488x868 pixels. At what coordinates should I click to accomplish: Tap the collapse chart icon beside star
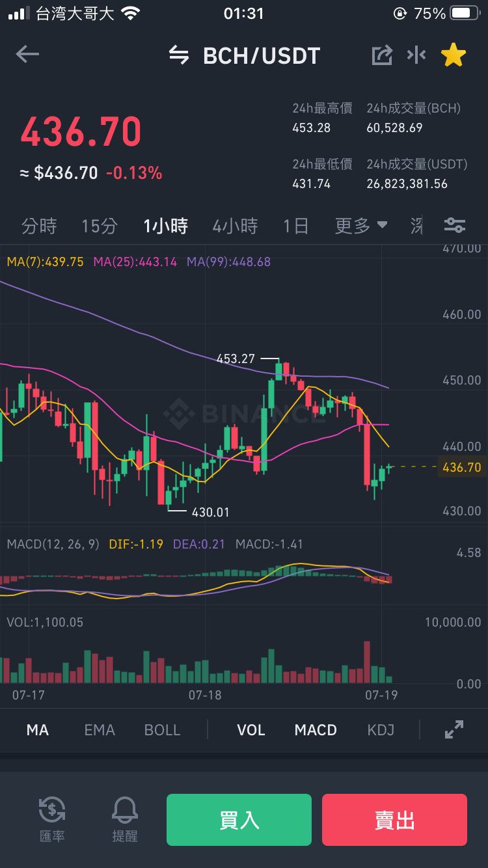(416, 55)
